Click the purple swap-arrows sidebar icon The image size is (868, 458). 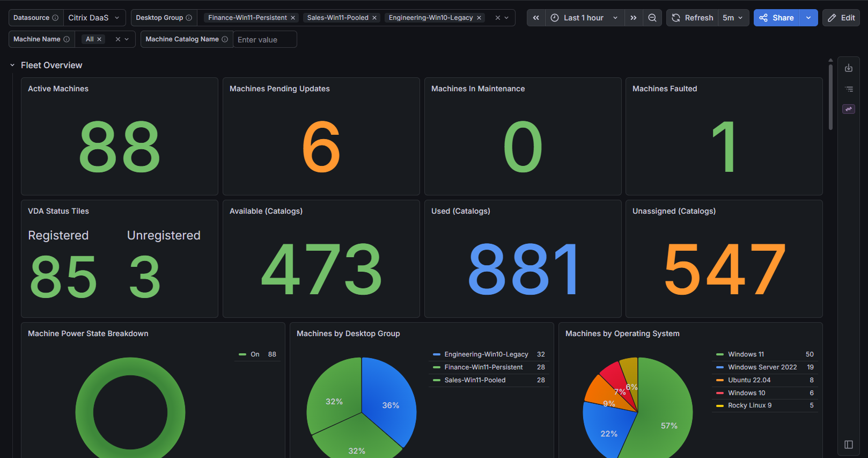(849, 109)
